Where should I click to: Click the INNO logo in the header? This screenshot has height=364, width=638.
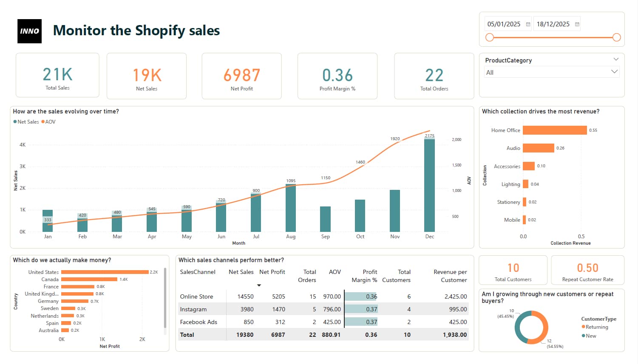coord(29,31)
